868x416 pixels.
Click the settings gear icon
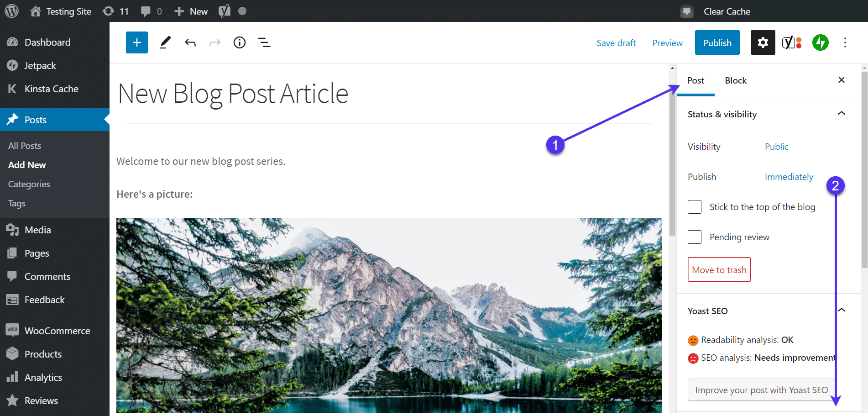(763, 42)
